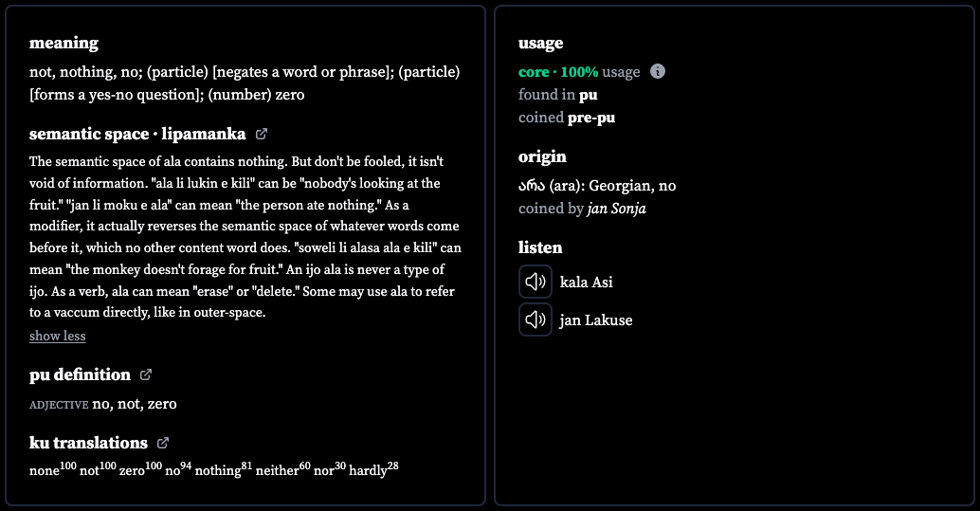Click the semantic space · lipamanka heading
Viewport: 980px width, 511px height.
(x=137, y=134)
